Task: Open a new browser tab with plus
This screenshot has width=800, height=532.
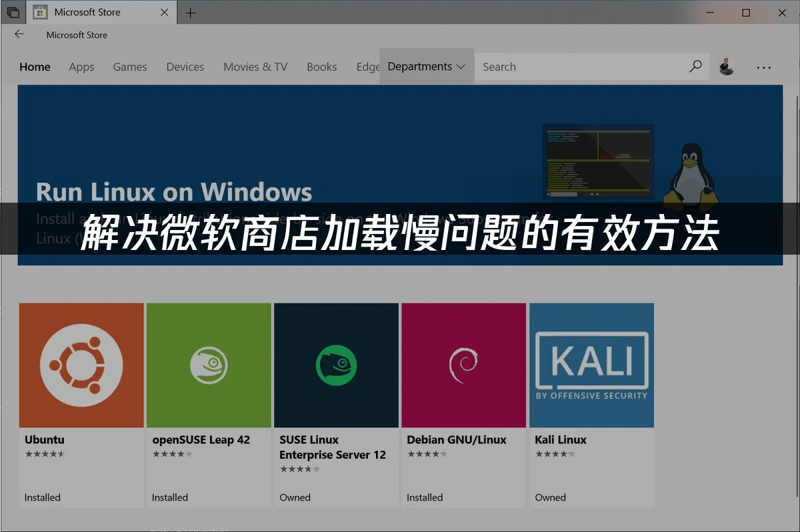Action: pos(191,12)
